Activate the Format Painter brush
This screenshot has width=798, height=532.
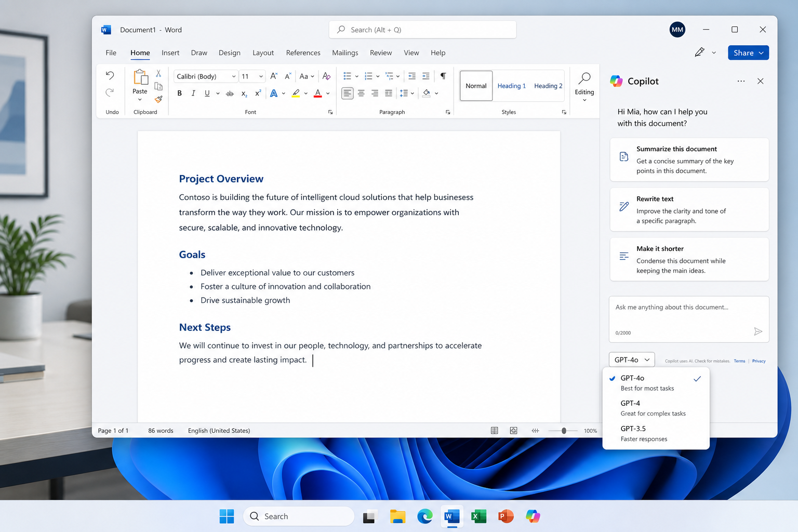(158, 99)
